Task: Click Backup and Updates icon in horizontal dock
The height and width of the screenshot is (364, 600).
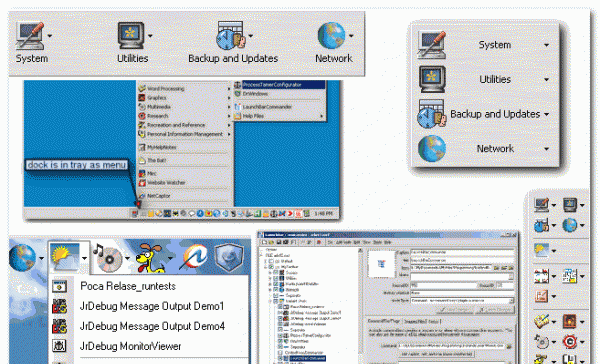Action: tap(231, 35)
